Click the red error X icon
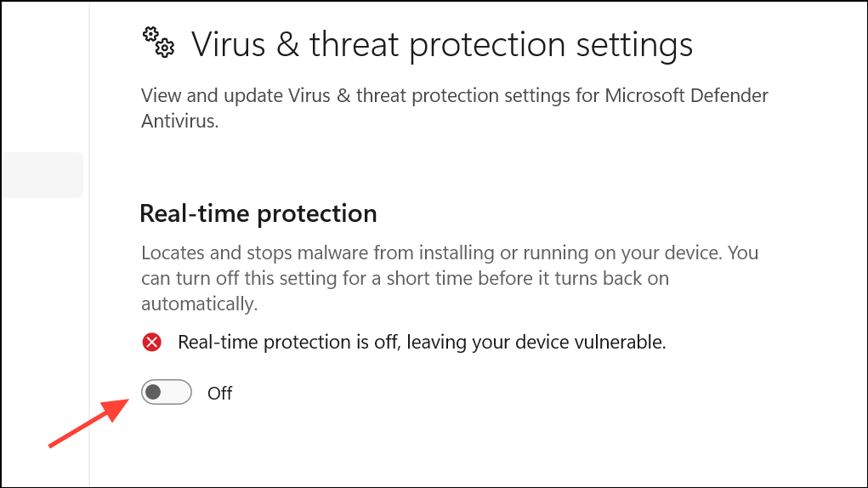The height and width of the screenshot is (488, 868). [152, 343]
